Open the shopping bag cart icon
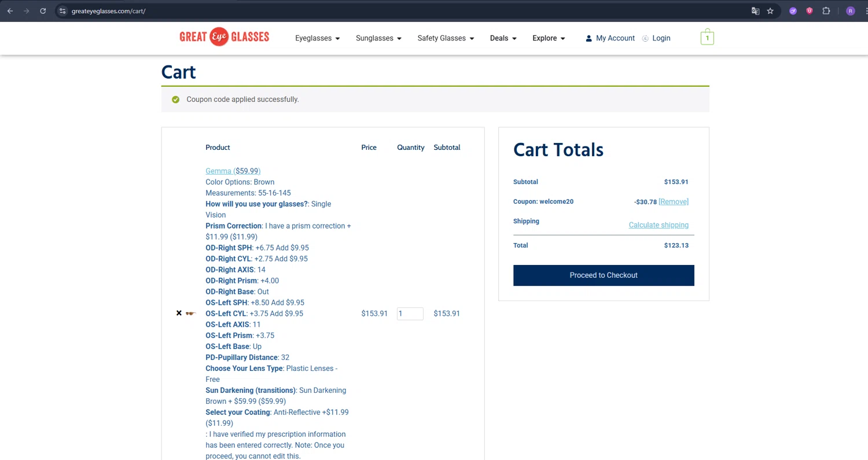The height and width of the screenshot is (460, 868). pos(707,38)
